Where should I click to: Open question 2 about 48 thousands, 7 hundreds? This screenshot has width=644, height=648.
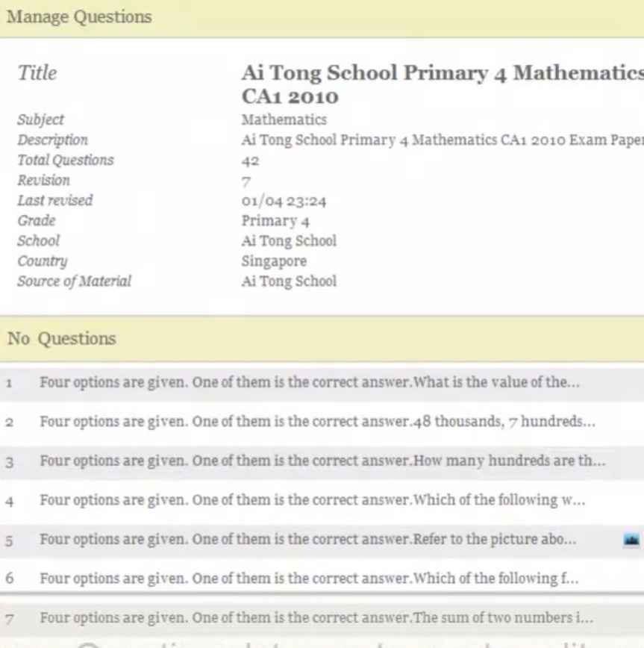tap(317, 422)
